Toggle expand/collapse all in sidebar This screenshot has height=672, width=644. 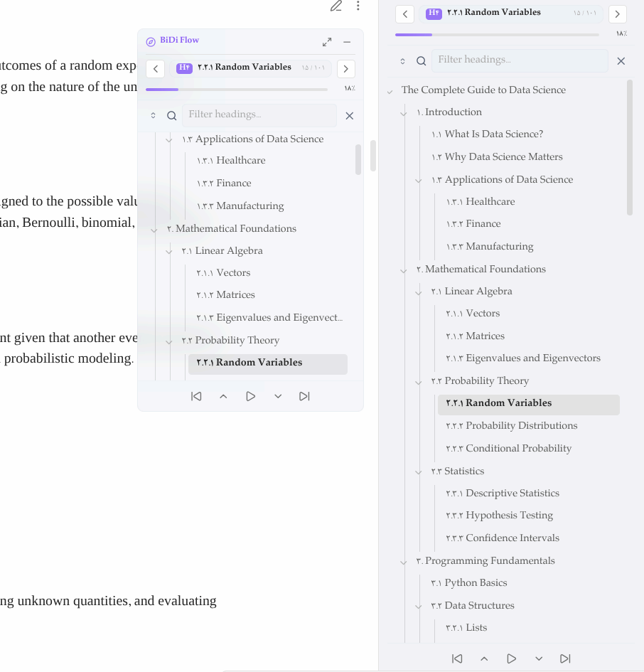[402, 61]
